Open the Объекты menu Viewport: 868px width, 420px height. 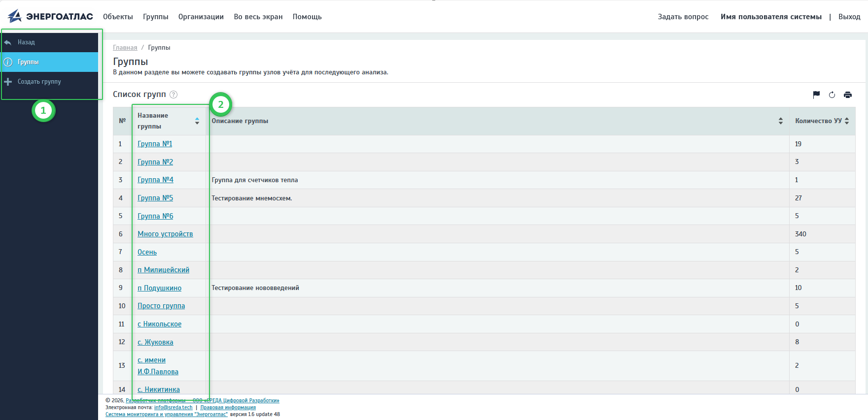pyautogui.click(x=118, y=17)
